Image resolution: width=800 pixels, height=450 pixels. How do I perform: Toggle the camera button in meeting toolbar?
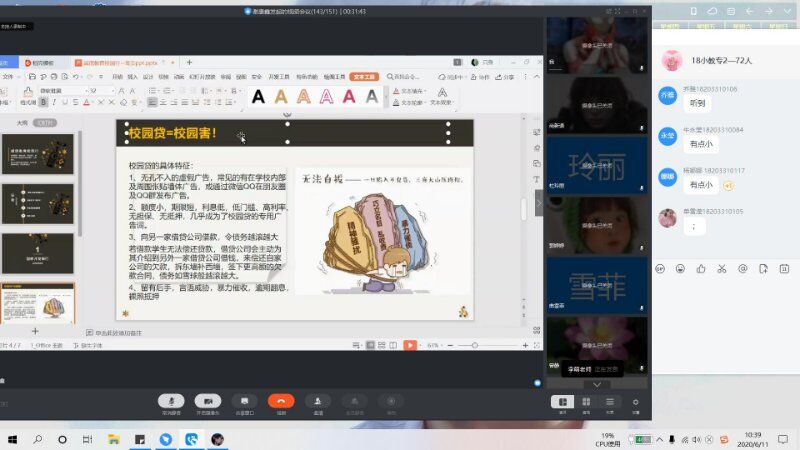coord(208,400)
